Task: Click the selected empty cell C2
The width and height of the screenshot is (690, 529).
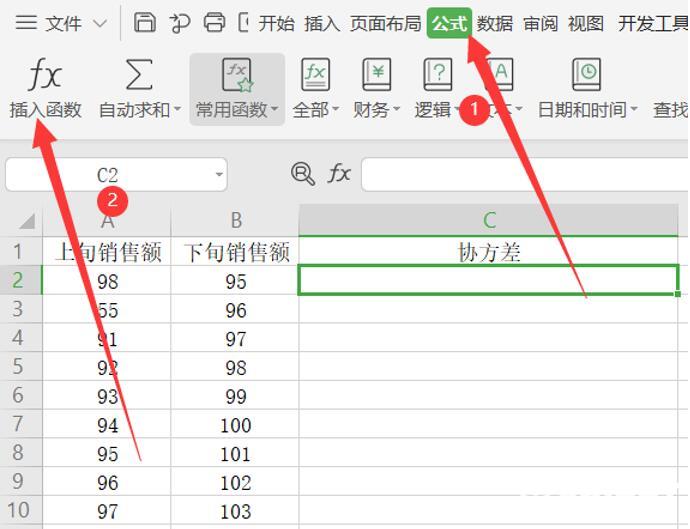Action: [488, 280]
